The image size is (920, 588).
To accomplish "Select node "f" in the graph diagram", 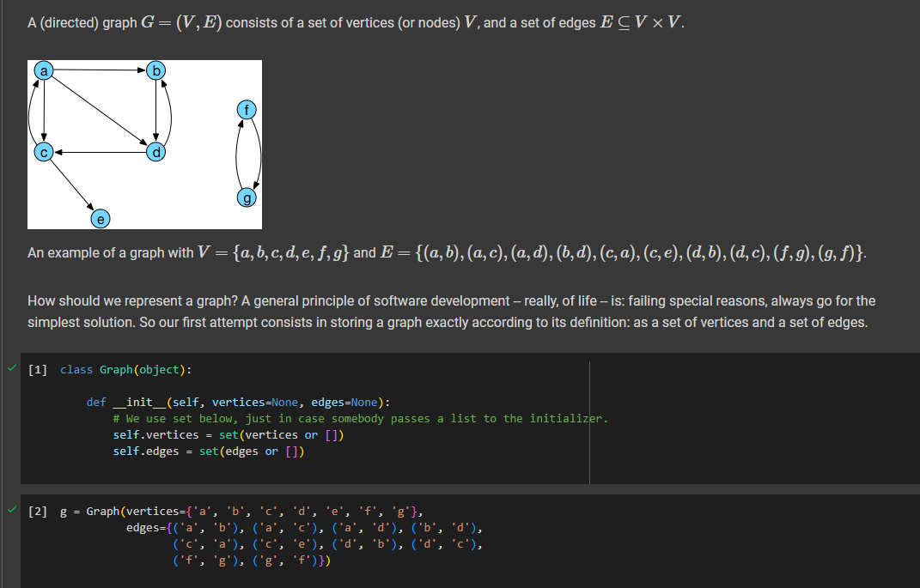I will pos(247,110).
